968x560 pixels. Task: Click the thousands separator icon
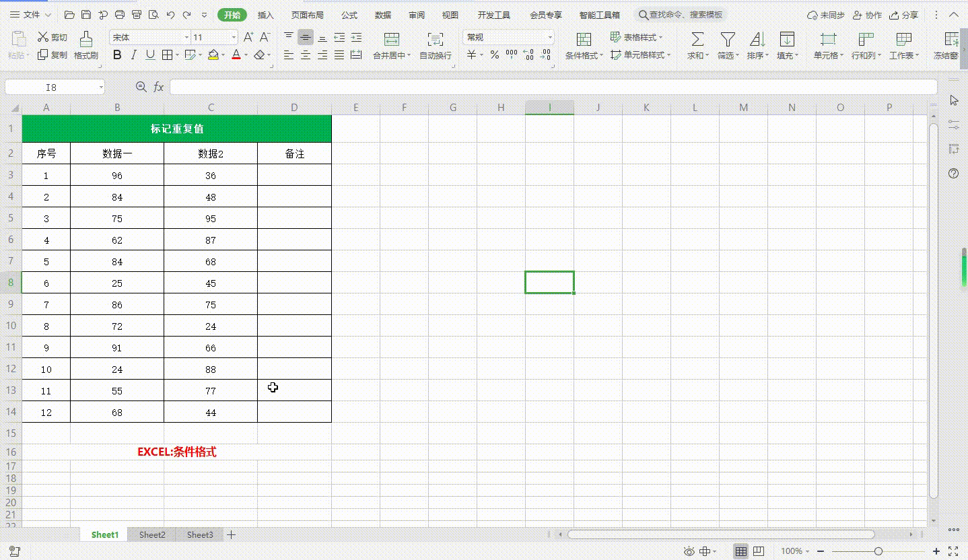pyautogui.click(x=512, y=55)
